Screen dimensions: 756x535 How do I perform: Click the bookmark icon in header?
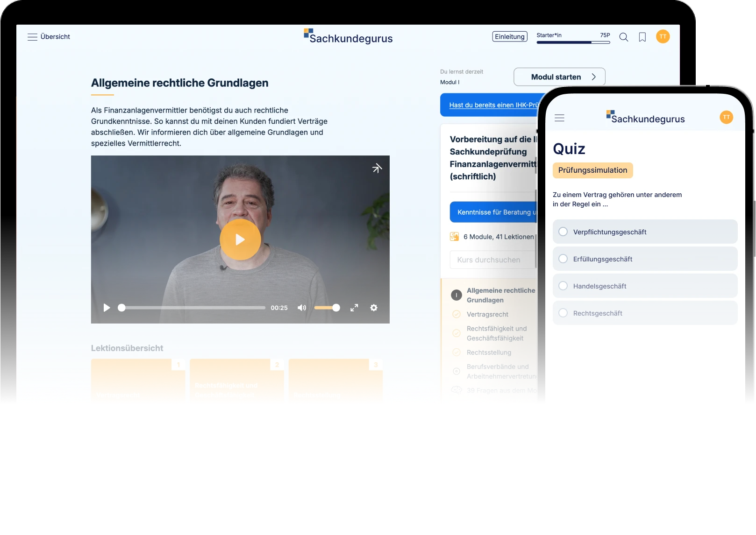pos(642,37)
